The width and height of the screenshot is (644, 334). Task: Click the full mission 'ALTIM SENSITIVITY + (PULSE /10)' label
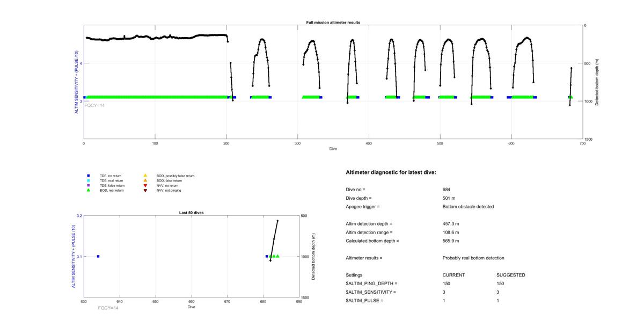[x=77, y=82]
